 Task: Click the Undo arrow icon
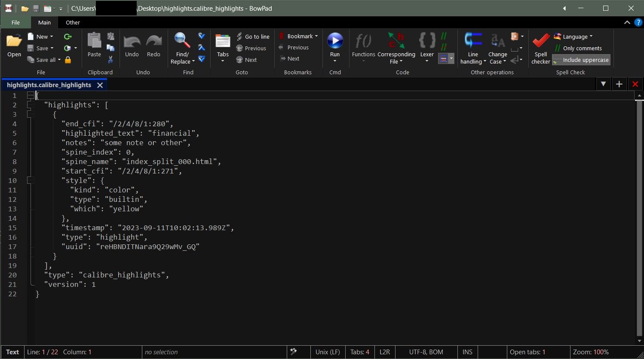pyautogui.click(x=132, y=42)
